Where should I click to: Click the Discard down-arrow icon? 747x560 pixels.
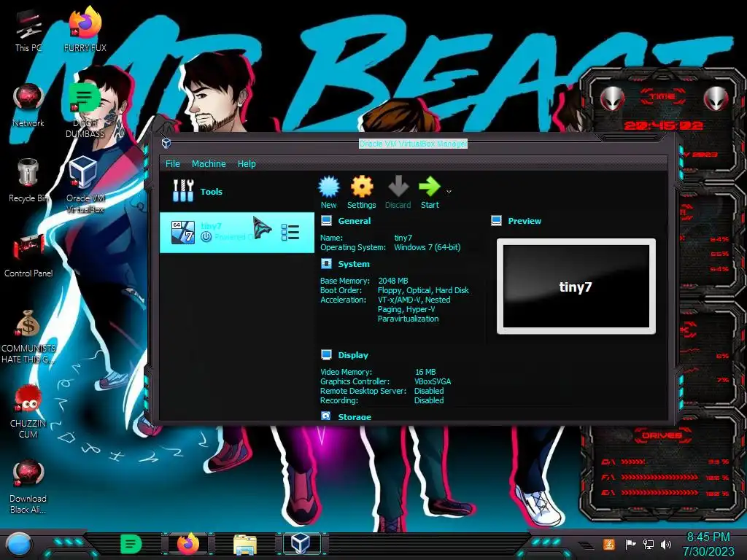(x=398, y=187)
